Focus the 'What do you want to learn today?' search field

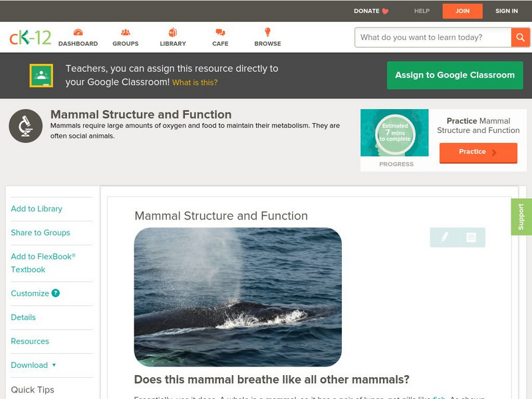coord(433,37)
